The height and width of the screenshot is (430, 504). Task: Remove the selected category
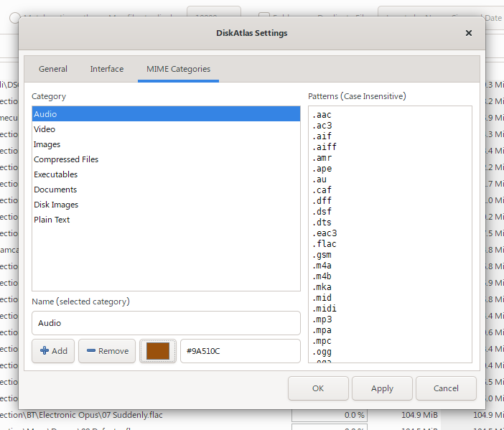[x=107, y=350]
